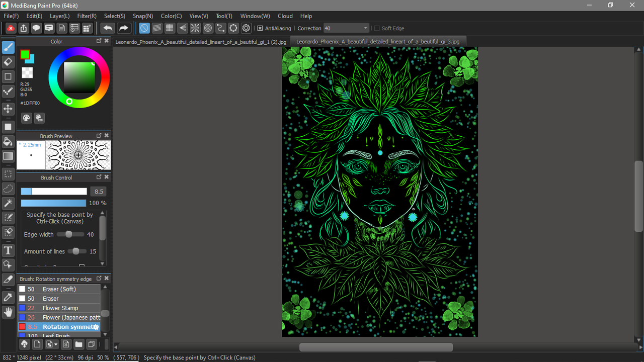Switch to the lineart gi_1 (2).jpg tab
644x362 pixels.
201,42
